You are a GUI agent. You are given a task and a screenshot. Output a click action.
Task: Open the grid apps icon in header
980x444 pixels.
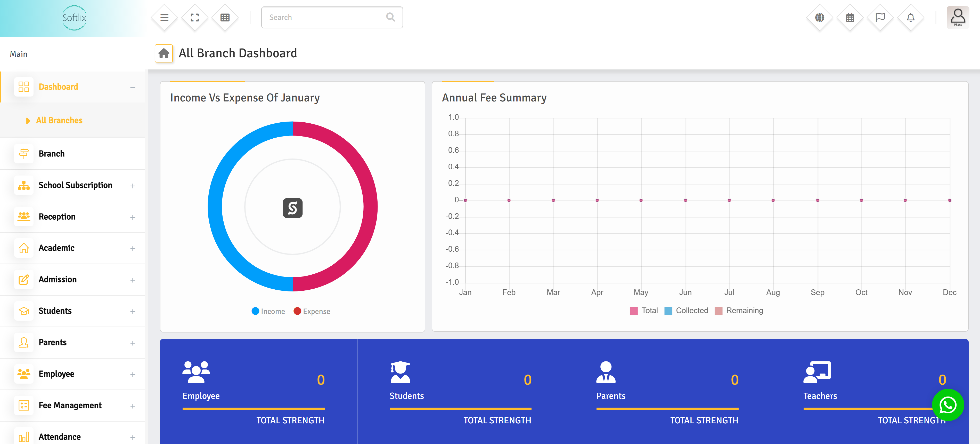click(x=225, y=18)
